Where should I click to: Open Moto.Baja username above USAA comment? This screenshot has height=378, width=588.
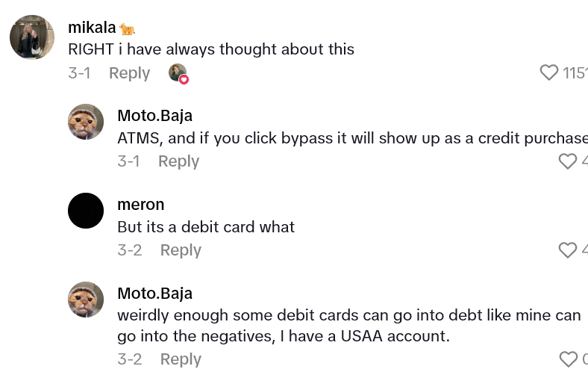pos(154,293)
